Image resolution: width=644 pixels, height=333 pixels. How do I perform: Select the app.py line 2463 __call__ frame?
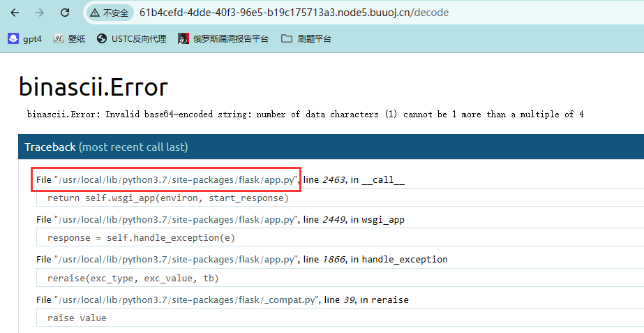[220, 180]
